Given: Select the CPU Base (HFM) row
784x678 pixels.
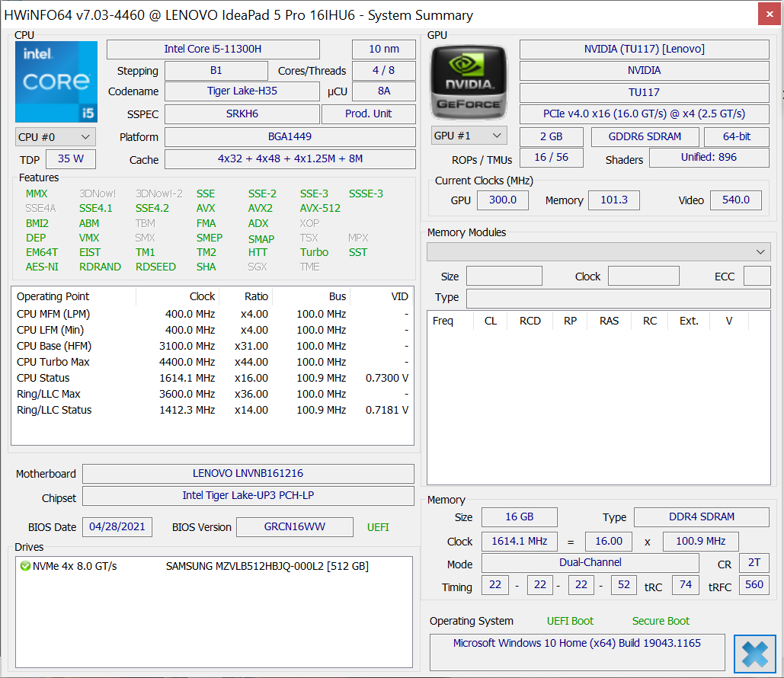Looking at the screenshot, I should tap(213, 346).
